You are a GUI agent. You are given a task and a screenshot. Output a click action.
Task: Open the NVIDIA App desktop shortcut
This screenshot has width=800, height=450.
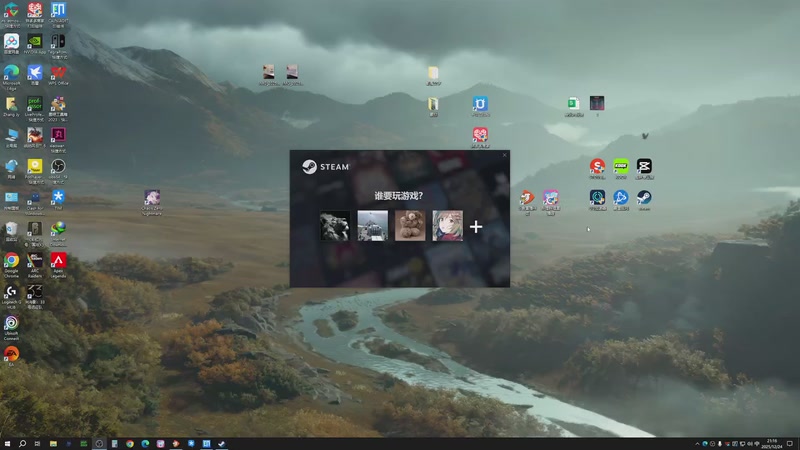pos(35,44)
